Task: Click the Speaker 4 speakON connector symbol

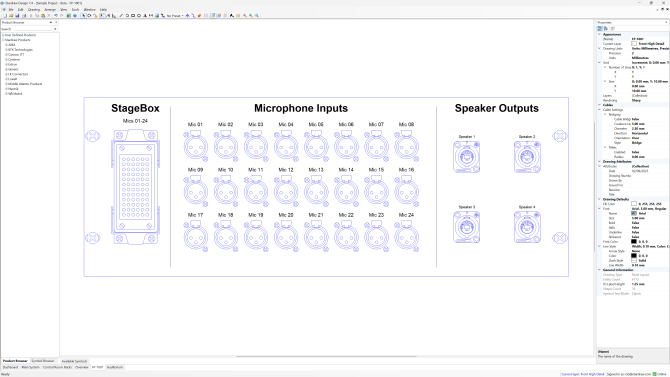Action: (527, 227)
